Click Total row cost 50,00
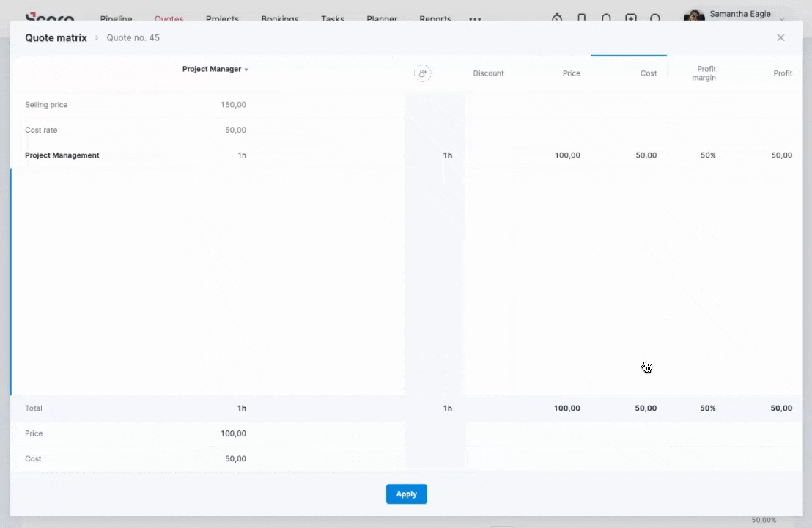 646,408
